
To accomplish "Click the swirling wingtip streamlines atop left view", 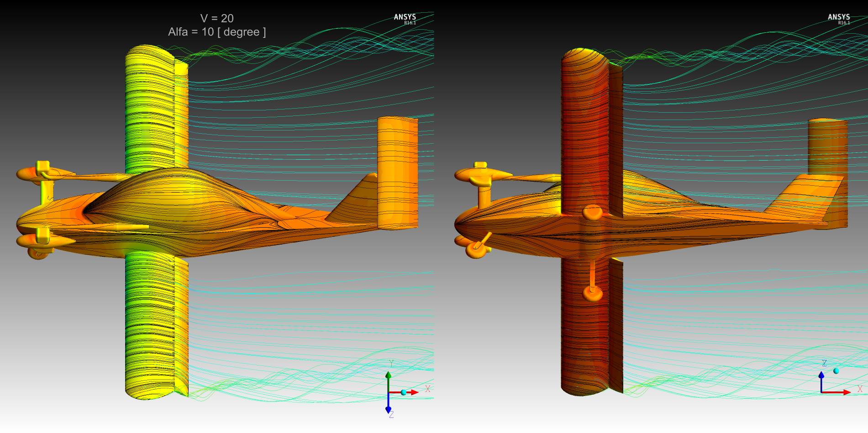I will pyautogui.click(x=297, y=50).
